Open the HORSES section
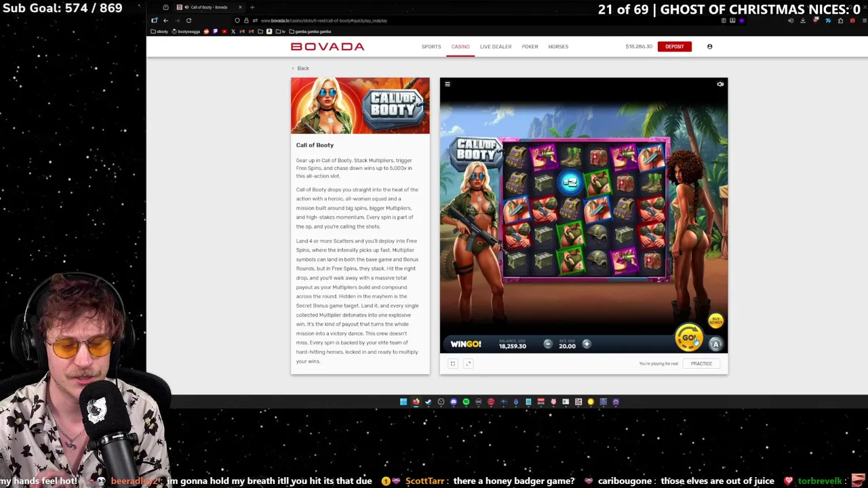Viewport: 868px width, 488px height. 558,47
